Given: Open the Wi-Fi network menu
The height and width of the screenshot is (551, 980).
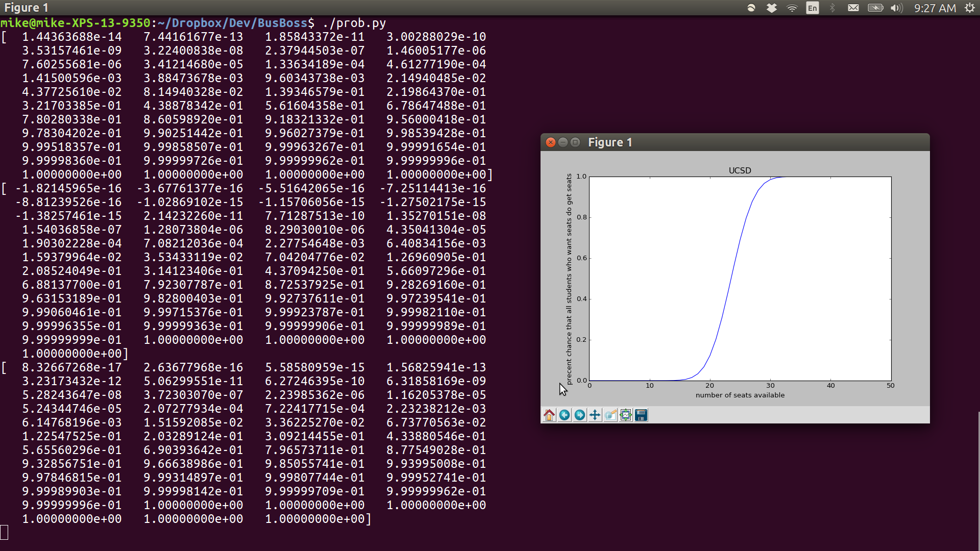Looking at the screenshot, I should (792, 8).
